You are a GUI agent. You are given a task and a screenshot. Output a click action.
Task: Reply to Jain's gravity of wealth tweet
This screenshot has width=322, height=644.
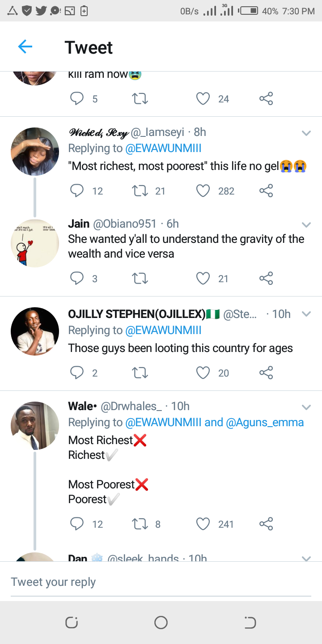pos(77,279)
